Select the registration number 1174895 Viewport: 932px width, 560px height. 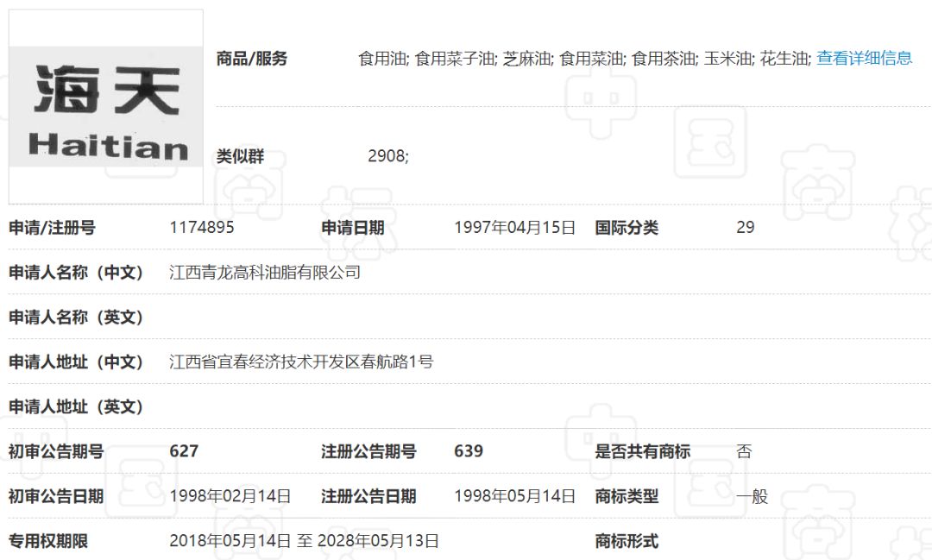point(201,227)
